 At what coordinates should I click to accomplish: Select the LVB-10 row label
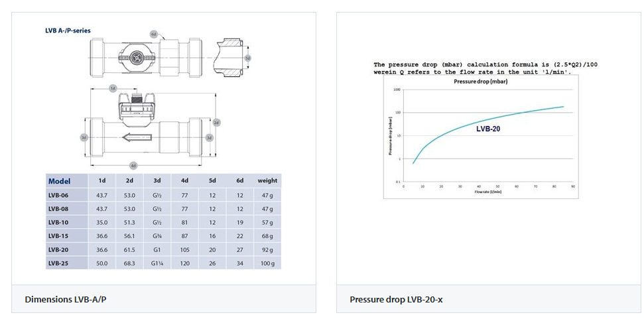[x=58, y=222]
